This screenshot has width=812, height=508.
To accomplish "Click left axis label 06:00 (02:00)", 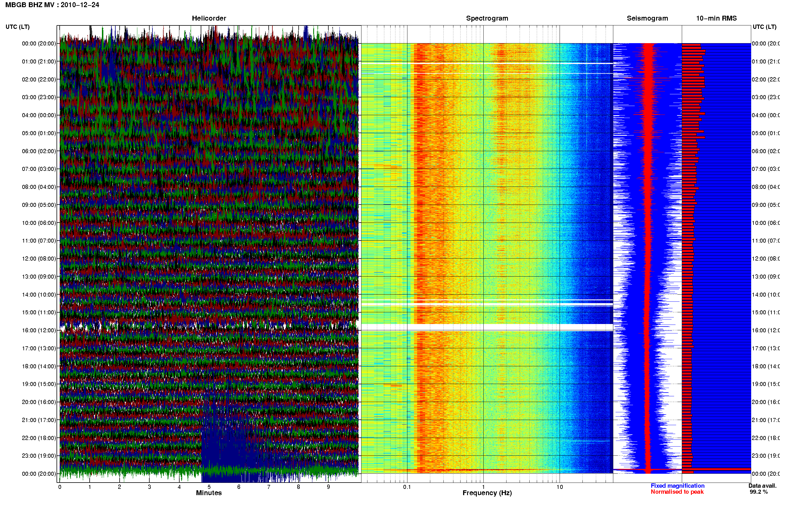I will pyautogui.click(x=39, y=151).
